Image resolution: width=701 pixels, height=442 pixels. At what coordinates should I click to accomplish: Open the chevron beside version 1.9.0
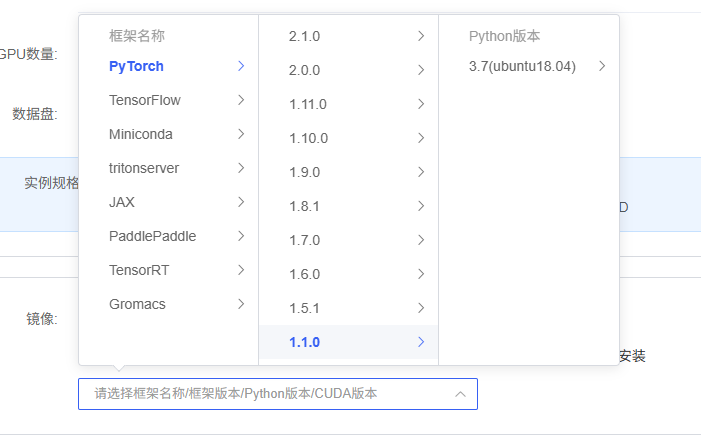coord(421,172)
